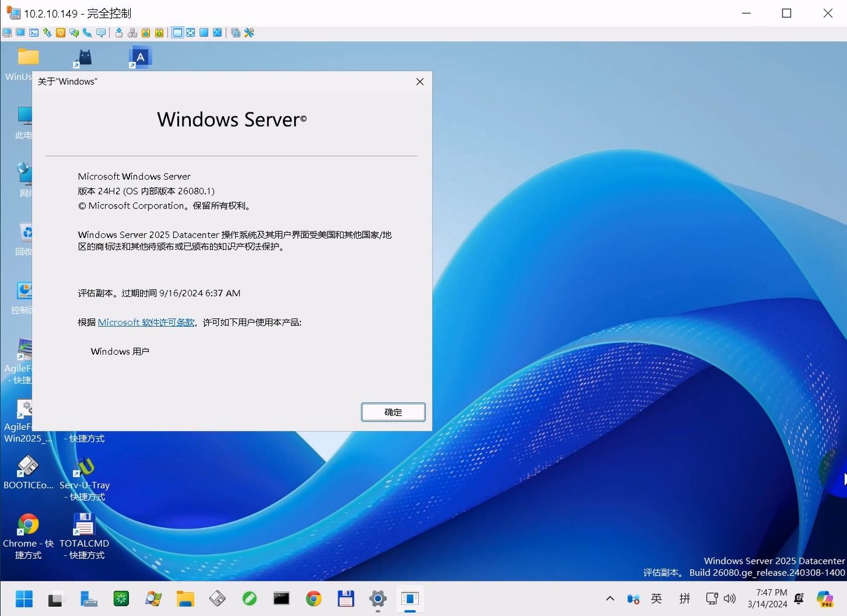Click the 确定 button in About Windows
Screen dimensions: 847x616
393,412
